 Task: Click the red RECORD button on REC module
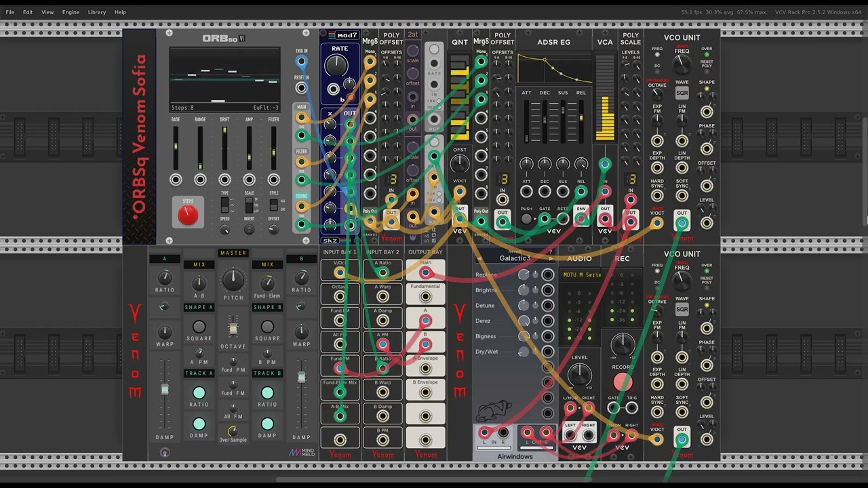click(623, 382)
